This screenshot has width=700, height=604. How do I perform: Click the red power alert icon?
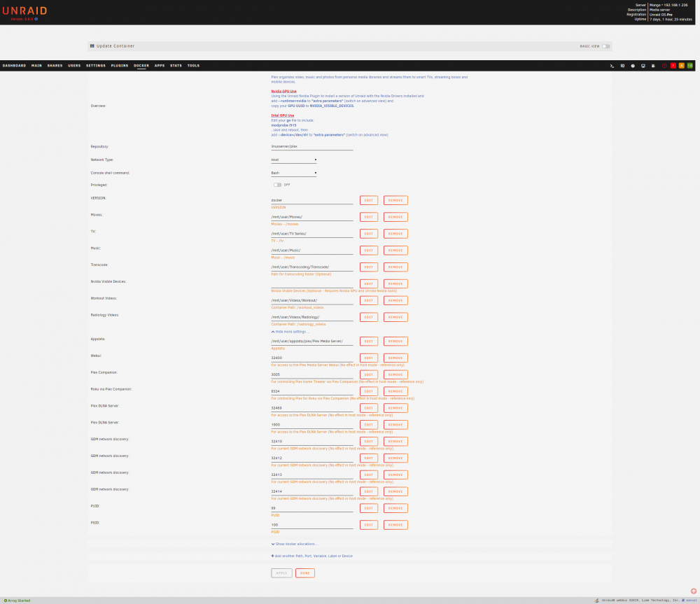[664, 66]
